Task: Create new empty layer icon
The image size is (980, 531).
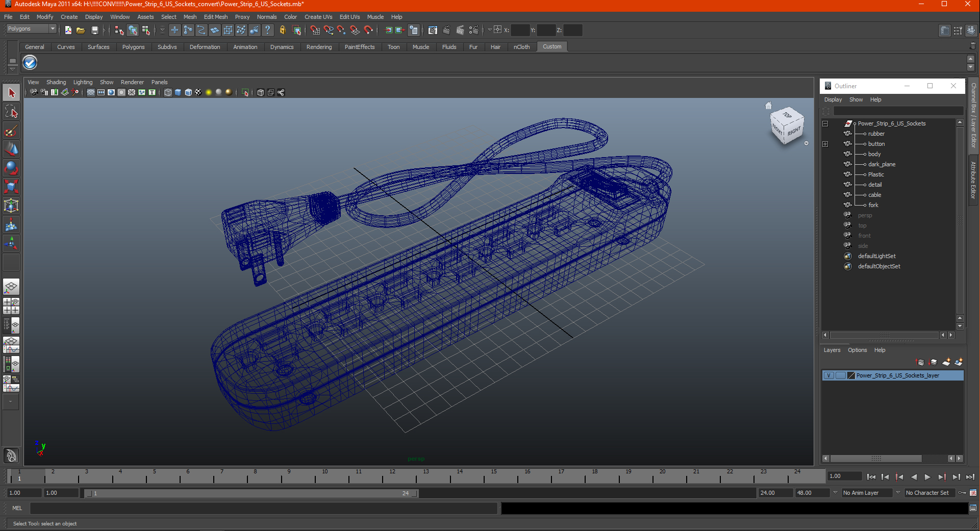Action: click(x=946, y=362)
